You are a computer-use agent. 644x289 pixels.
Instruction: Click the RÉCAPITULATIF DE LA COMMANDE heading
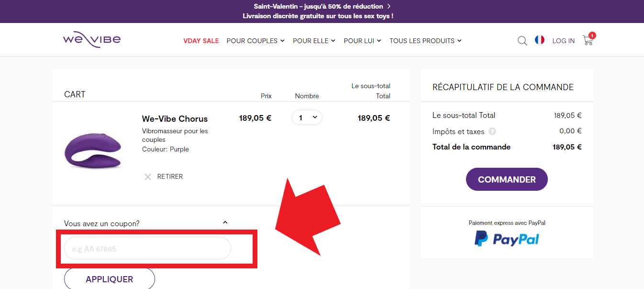503,87
